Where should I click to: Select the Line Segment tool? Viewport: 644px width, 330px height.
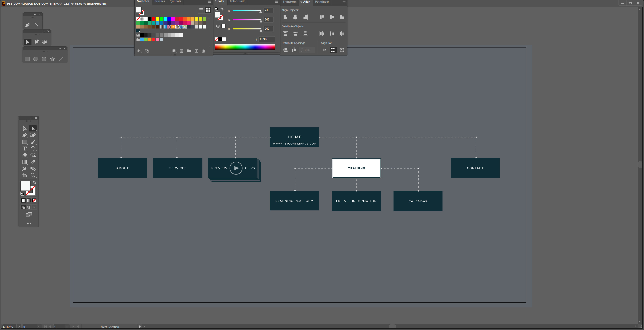tap(61, 59)
